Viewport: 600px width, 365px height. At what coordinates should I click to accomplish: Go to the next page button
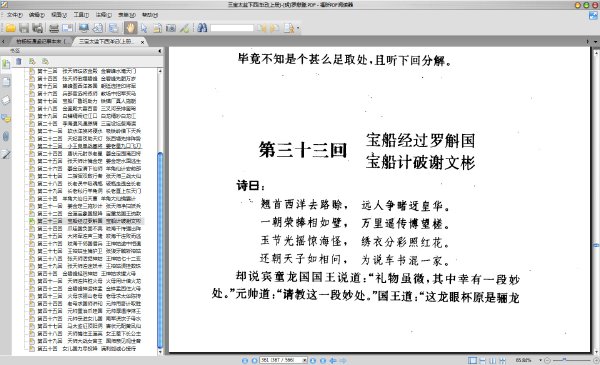coord(313,360)
